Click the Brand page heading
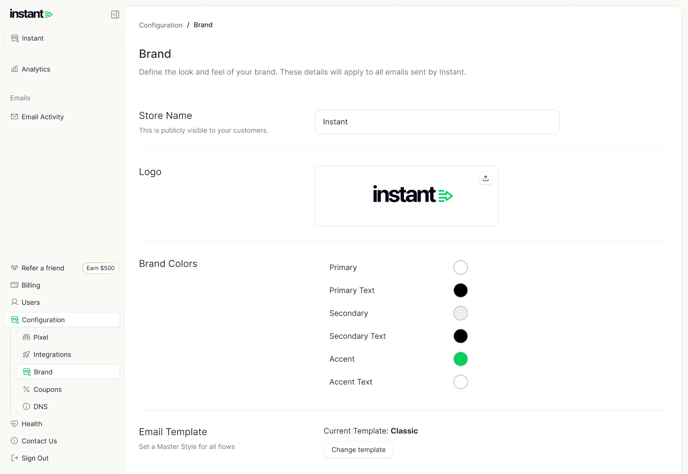 tap(155, 54)
